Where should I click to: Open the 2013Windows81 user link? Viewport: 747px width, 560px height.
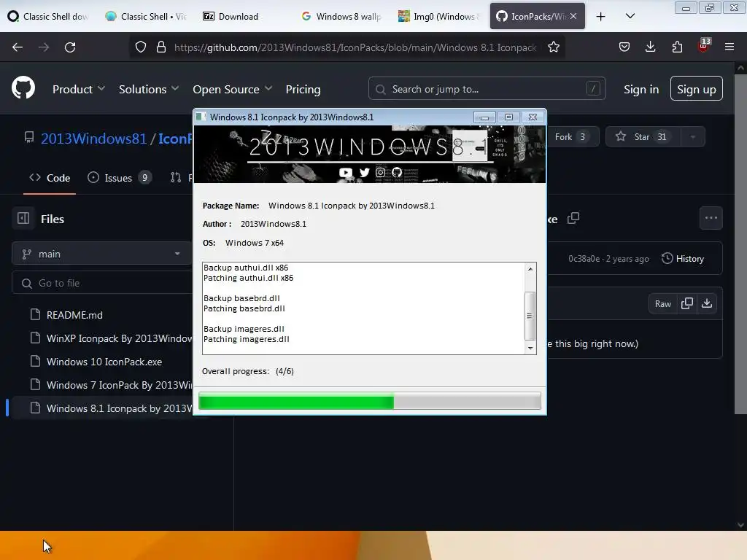tap(93, 139)
